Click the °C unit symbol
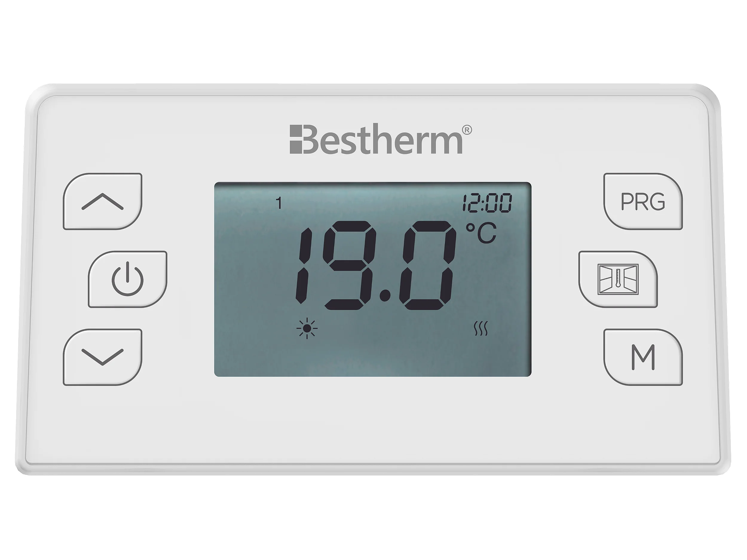The image size is (747, 560). 481,233
